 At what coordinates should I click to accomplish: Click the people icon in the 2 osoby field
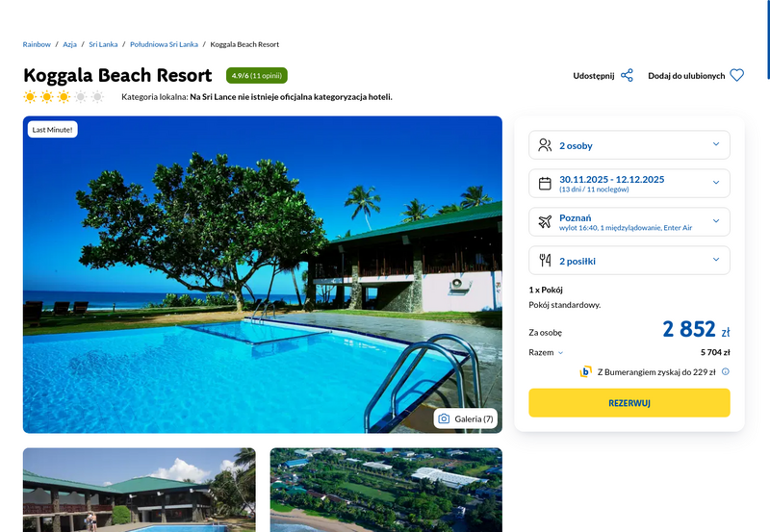tap(545, 144)
